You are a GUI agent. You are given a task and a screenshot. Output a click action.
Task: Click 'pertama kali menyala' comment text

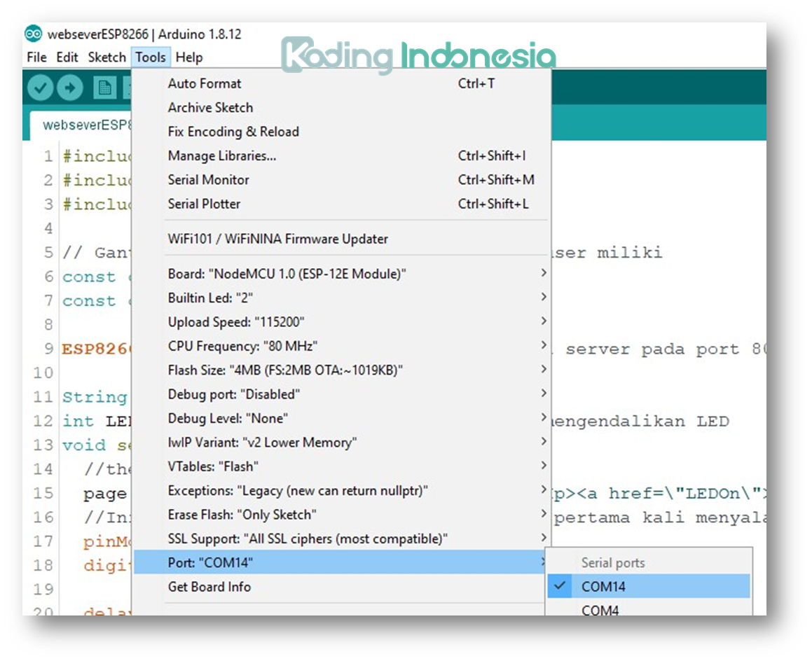pos(659,517)
